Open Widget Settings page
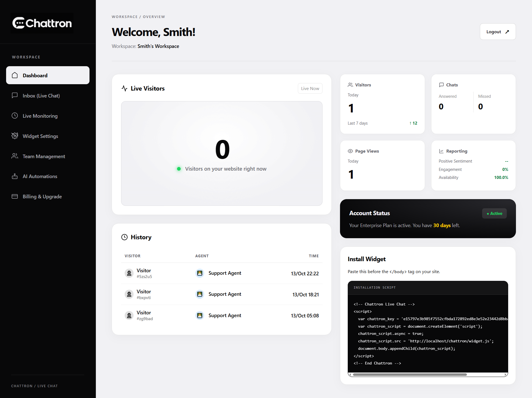 48,136
